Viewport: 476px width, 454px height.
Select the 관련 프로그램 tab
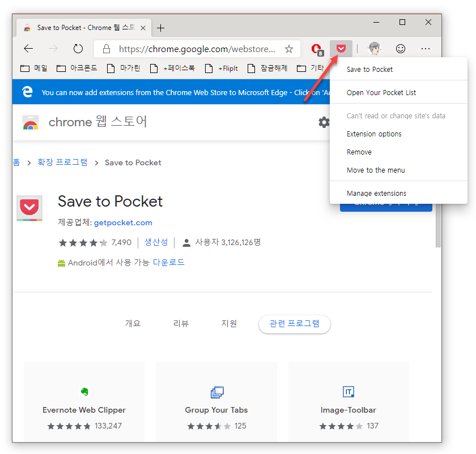coord(294,324)
